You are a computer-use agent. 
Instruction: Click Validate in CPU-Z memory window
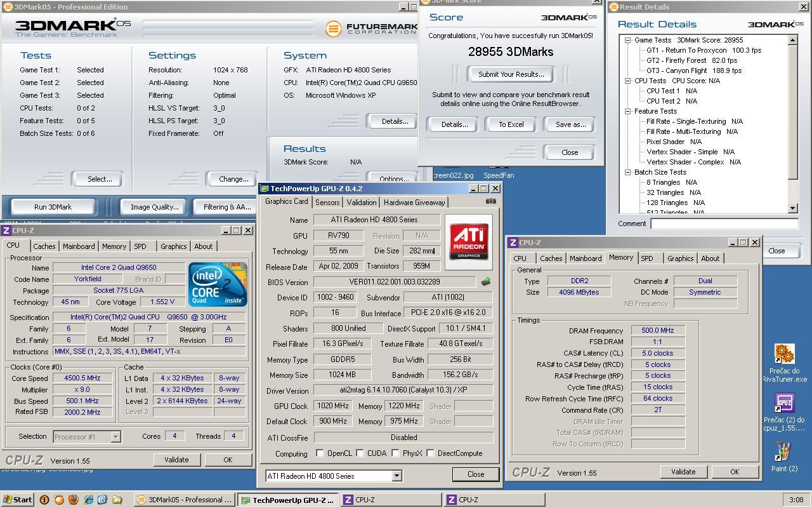(683, 472)
